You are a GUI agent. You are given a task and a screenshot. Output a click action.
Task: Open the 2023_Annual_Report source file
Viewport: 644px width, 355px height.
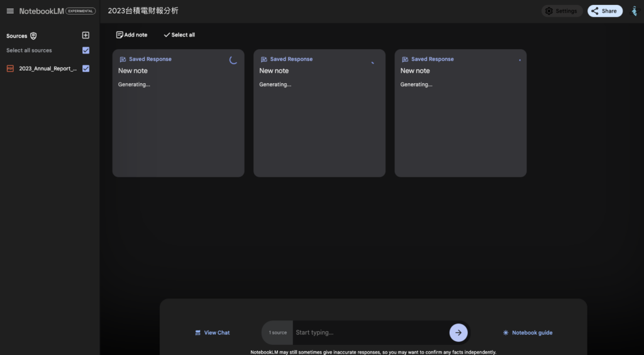pyautogui.click(x=48, y=69)
